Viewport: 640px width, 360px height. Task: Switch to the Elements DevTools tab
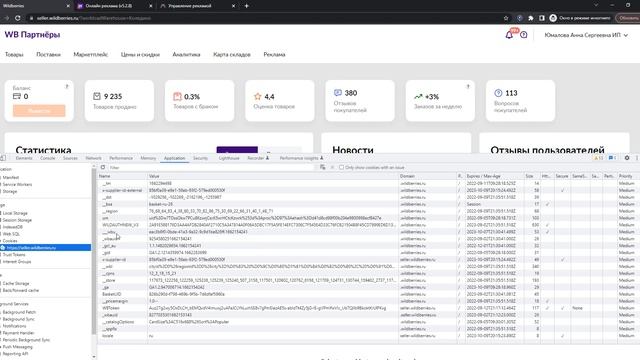pos(24,158)
